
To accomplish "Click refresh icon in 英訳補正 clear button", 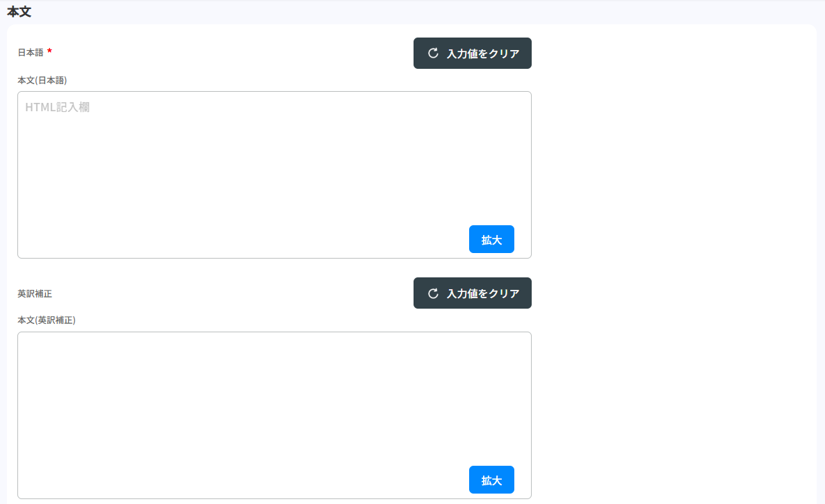I will coord(433,293).
